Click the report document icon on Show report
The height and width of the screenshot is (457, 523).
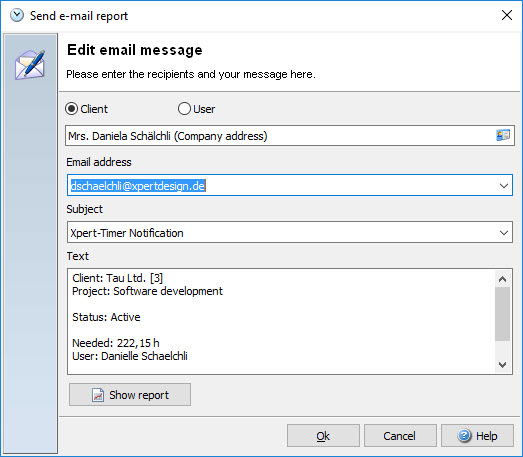coord(98,395)
